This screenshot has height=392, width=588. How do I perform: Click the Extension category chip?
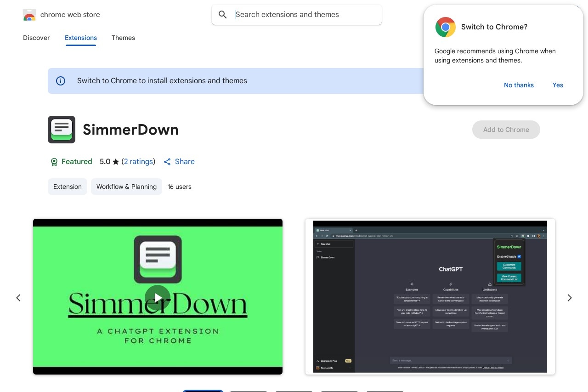click(68, 187)
